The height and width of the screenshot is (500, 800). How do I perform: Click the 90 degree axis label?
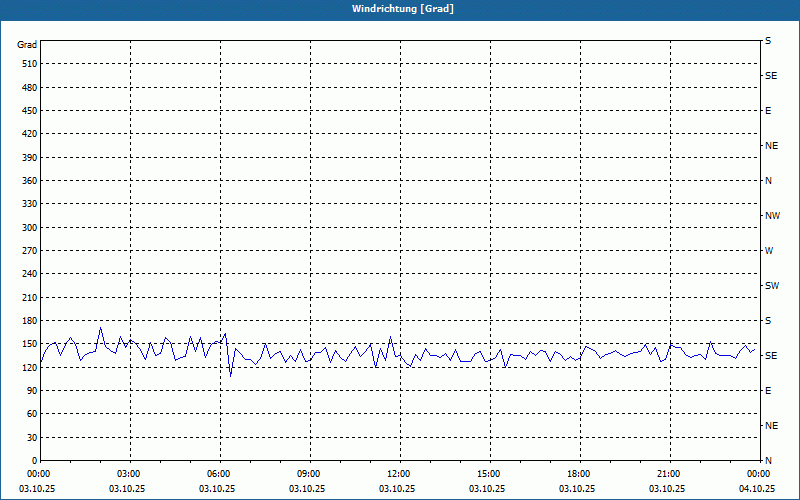click(x=32, y=391)
